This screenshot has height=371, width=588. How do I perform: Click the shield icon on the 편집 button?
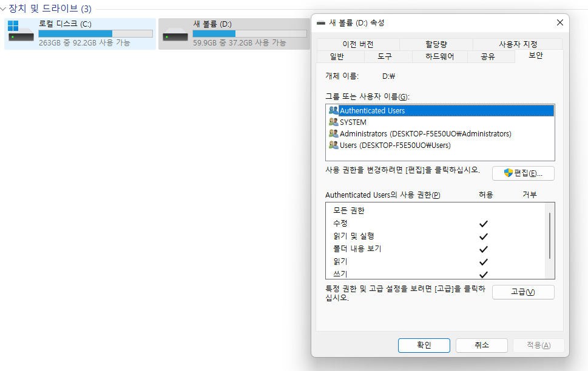tap(508, 173)
